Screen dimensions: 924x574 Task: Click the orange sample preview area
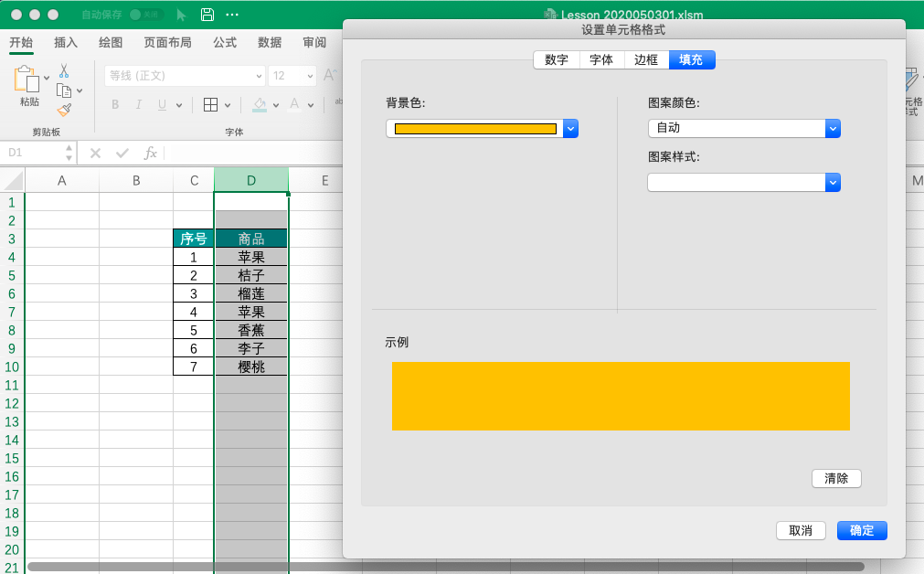click(621, 396)
